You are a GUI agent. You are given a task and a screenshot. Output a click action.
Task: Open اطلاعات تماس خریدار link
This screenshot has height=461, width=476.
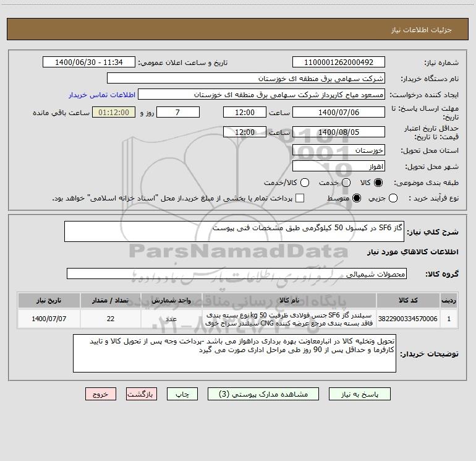(102, 95)
